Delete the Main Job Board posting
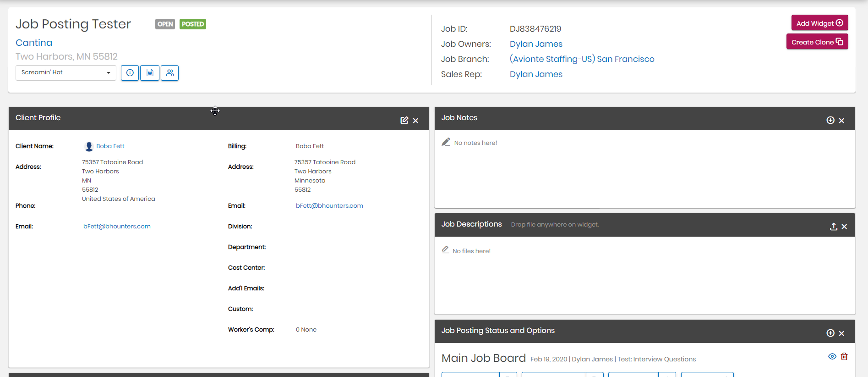The width and height of the screenshot is (868, 377). 844,356
